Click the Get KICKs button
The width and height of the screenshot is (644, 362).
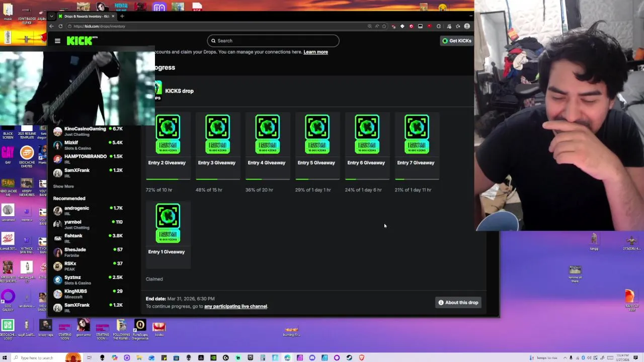point(457,41)
